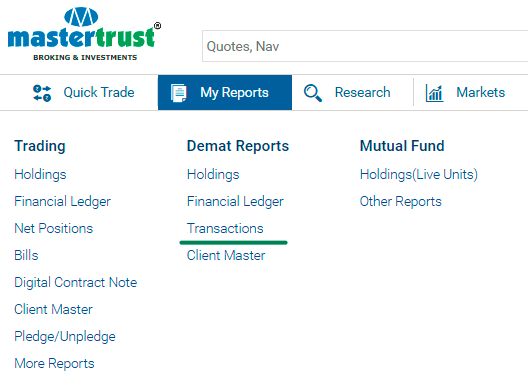Open More Reports link

coord(54,363)
